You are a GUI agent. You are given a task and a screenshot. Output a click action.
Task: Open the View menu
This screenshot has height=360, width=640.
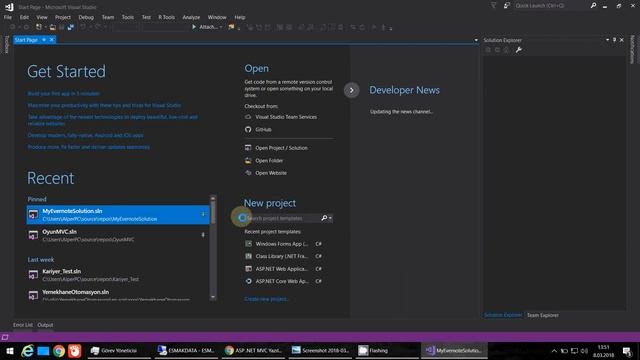click(42, 17)
